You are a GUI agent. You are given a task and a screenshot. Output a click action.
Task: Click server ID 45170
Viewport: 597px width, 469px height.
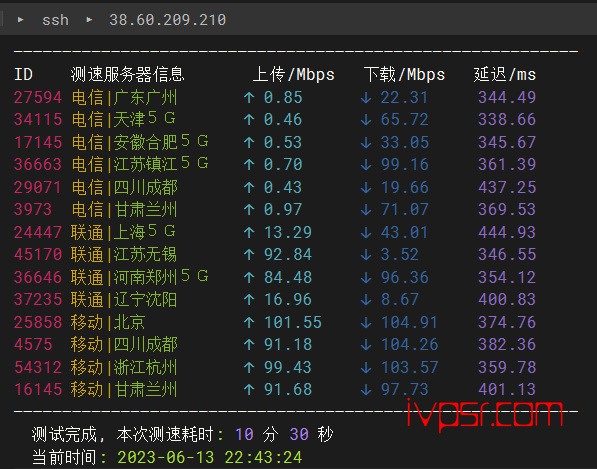(x=38, y=254)
